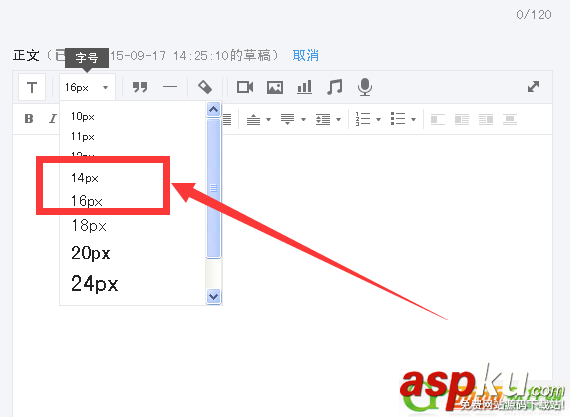Toggle bold formatting
Screen dimensions: 570x417
pos(29,119)
